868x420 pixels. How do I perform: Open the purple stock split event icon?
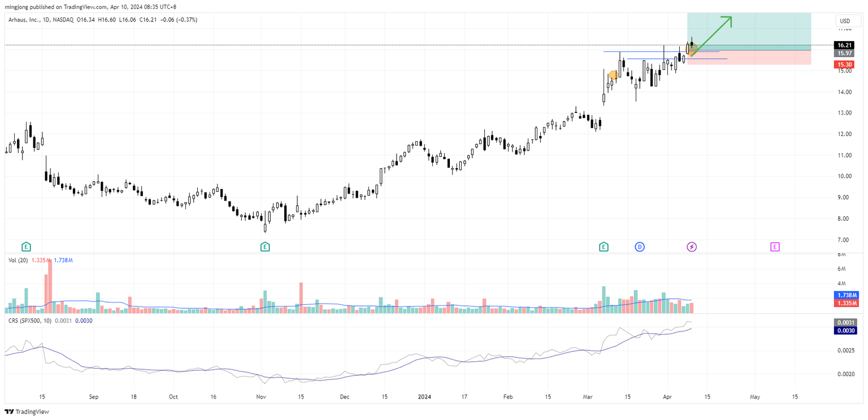click(692, 247)
